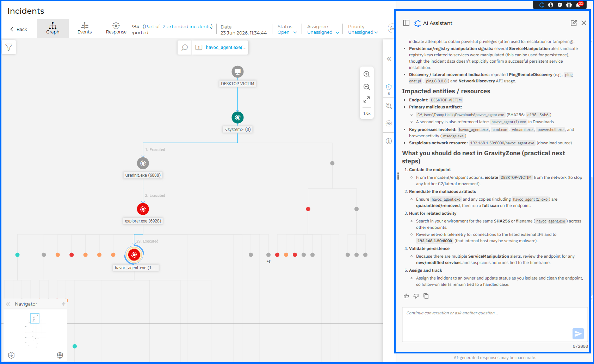
Task: Open notifications bell with 22 badge
Action: [x=579, y=5]
